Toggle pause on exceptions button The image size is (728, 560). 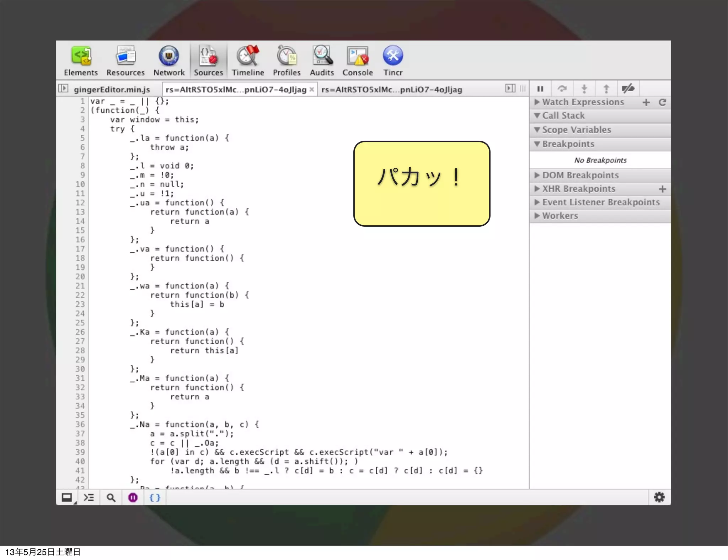coord(133,497)
